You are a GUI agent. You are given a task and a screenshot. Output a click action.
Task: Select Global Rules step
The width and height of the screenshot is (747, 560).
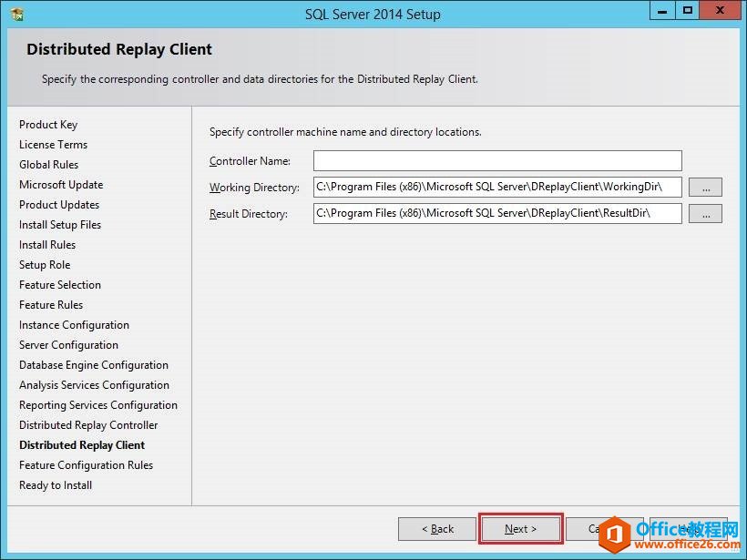pos(48,165)
